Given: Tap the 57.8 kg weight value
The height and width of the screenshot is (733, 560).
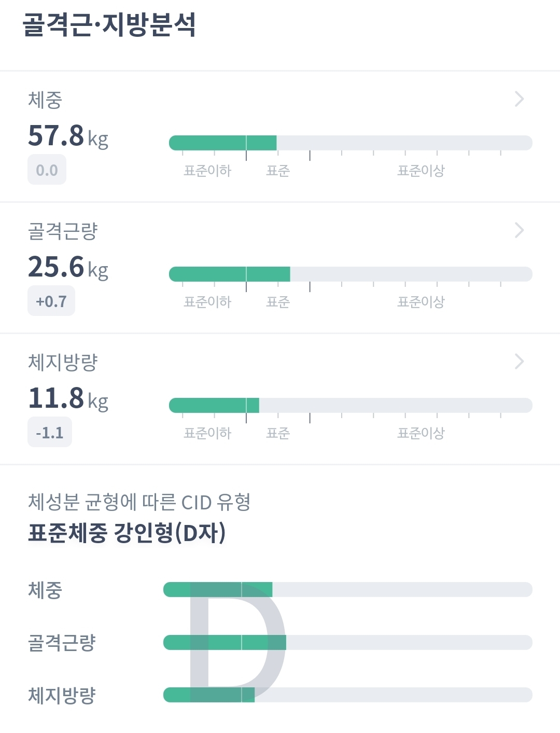Looking at the screenshot, I should coord(67,136).
